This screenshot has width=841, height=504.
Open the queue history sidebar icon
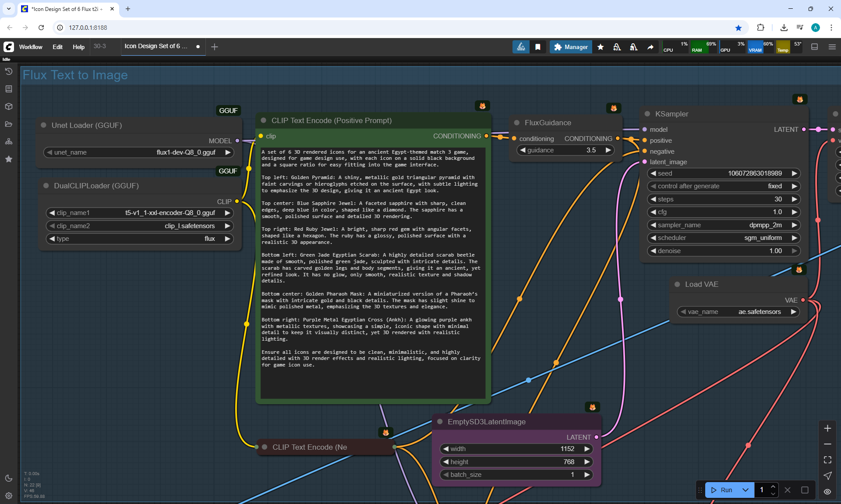9,71
